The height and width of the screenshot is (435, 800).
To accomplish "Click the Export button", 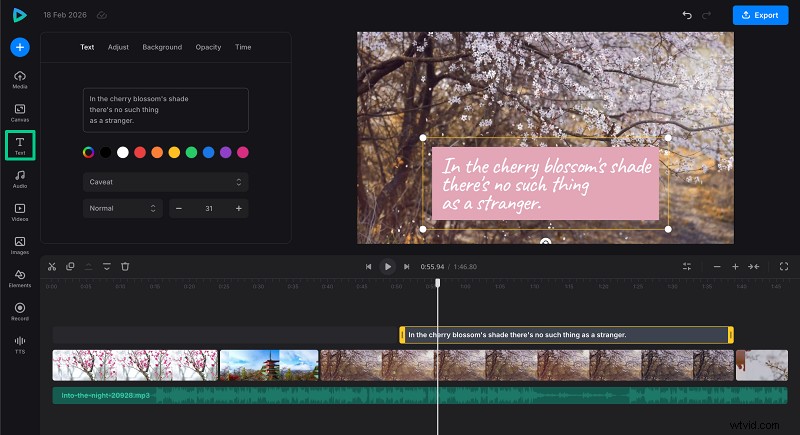I will coord(760,15).
